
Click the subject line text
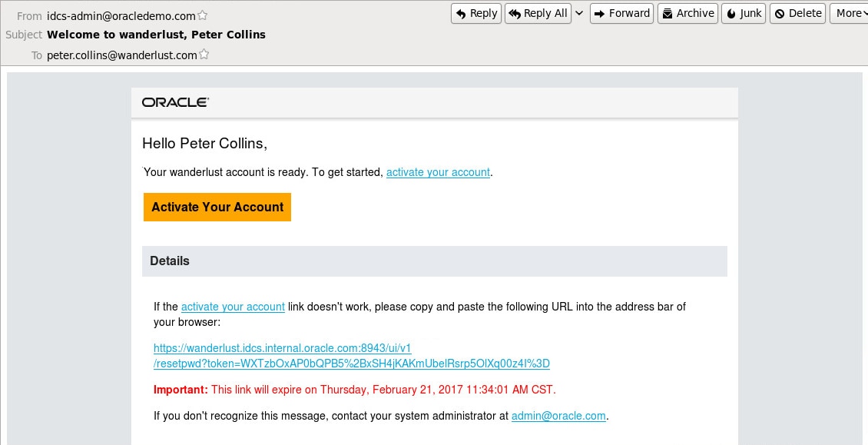click(156, 35)
